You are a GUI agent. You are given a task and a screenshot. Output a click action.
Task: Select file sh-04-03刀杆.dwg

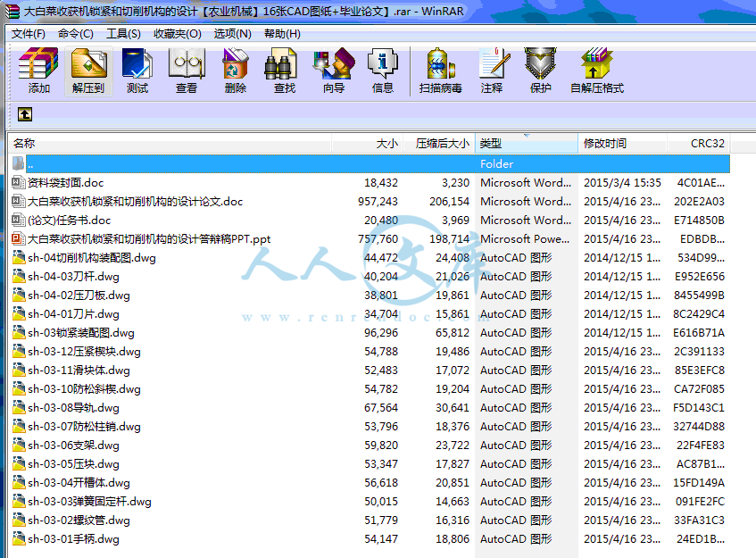[x=73, y=277]
